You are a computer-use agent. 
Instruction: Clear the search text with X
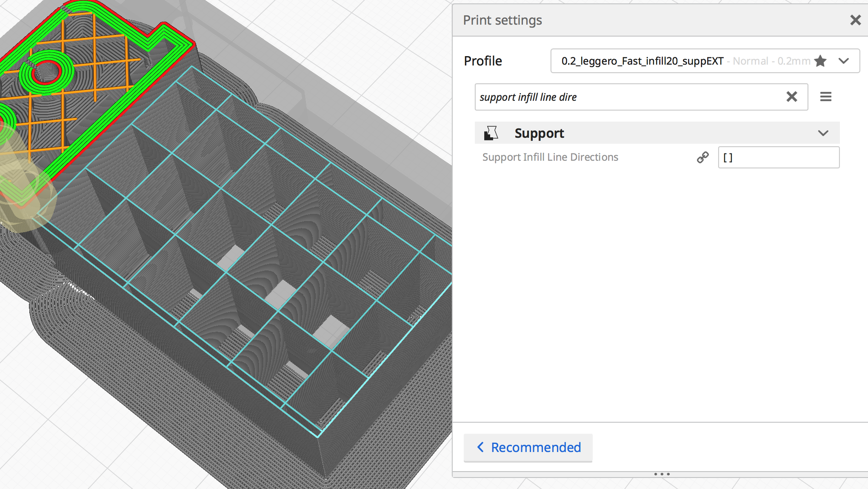792,97
